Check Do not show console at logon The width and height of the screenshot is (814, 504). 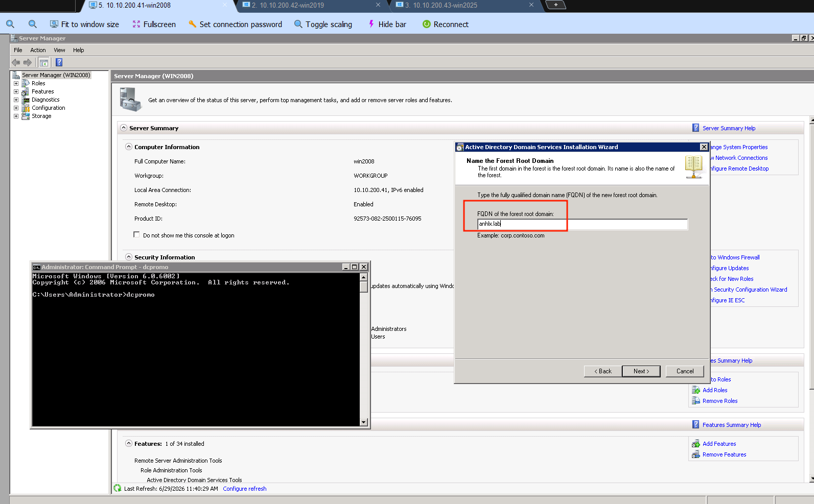click(x=136, y=235)
